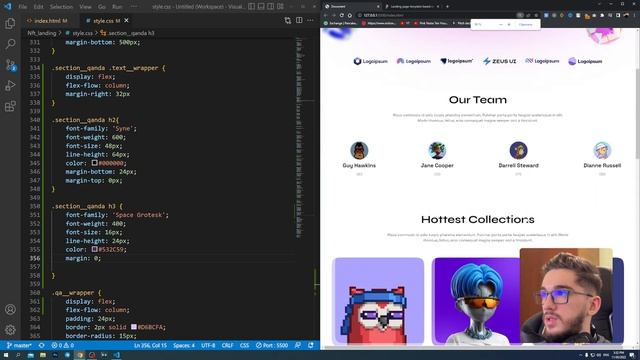Open the Run and Debug view

[10, 85]
